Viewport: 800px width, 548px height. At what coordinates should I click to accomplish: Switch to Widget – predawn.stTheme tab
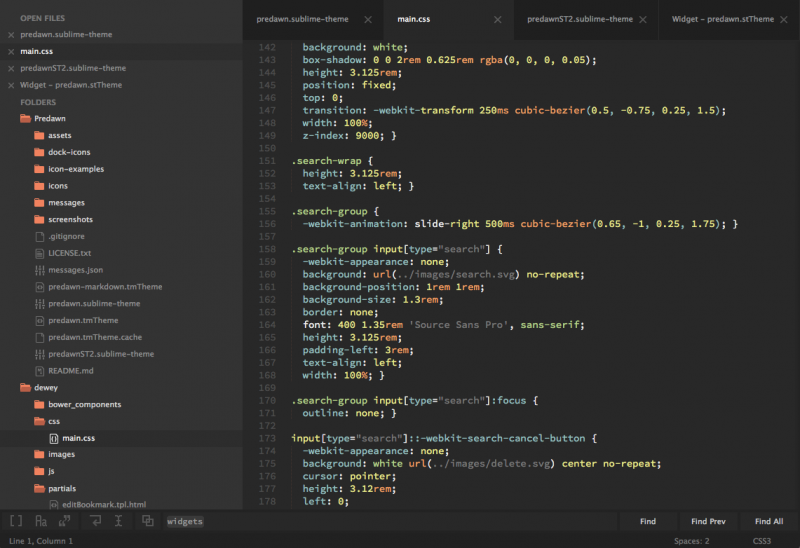click(x=722, y=19)
